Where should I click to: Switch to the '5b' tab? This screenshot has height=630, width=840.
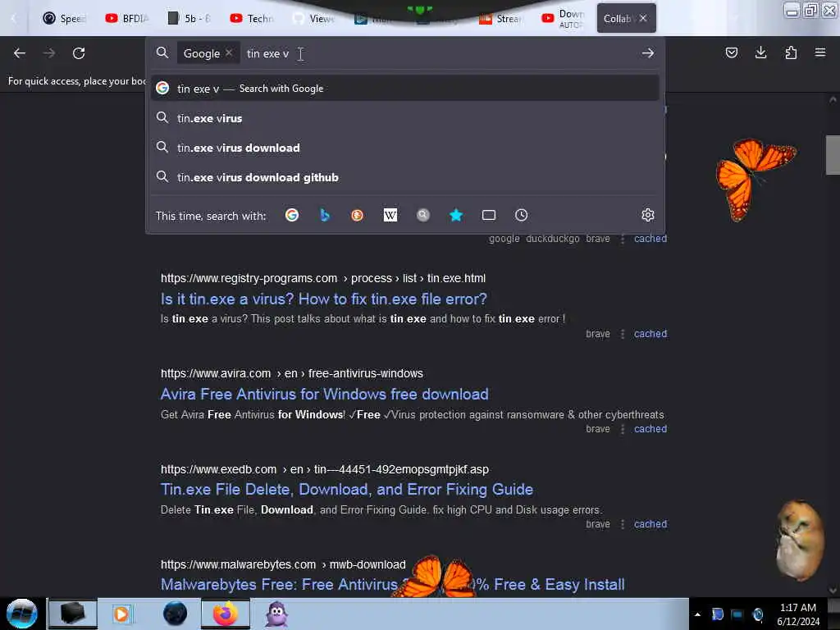click(x=189, y=19)
